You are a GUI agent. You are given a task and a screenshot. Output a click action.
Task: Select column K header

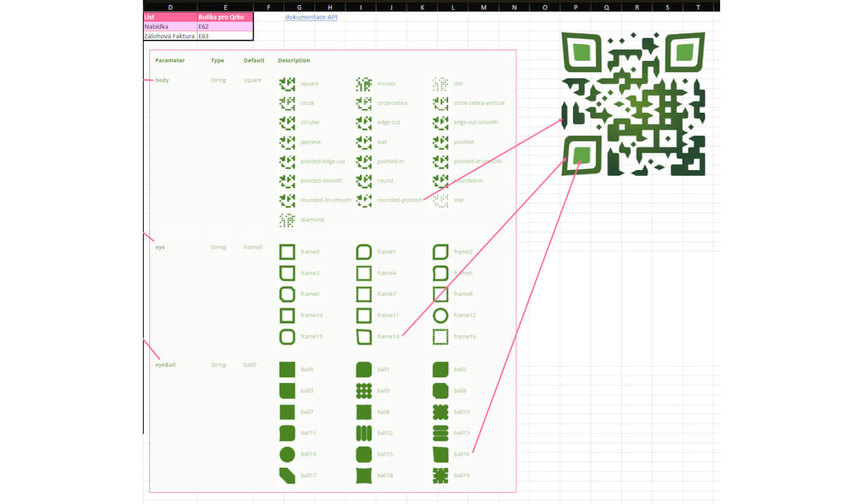(422, 6)
